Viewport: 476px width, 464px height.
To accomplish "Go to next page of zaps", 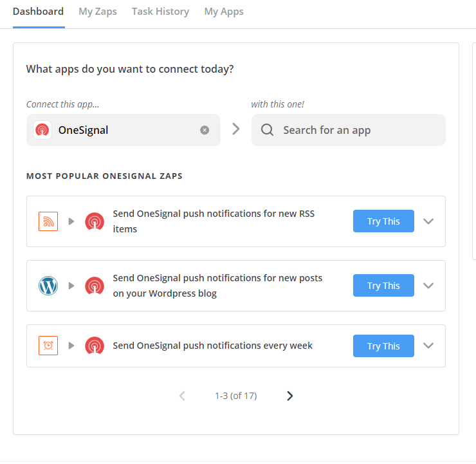I will (x=289, y=396).
